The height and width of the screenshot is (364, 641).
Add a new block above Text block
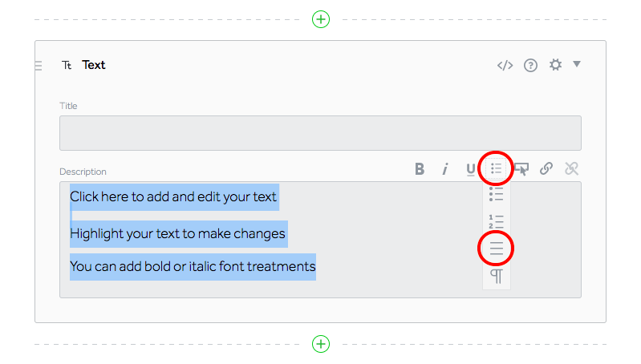click(321, 19)
